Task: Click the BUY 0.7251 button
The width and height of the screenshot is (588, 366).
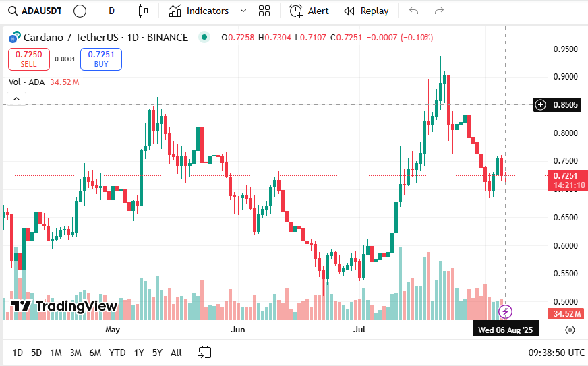Action: [x=101, y=59]
